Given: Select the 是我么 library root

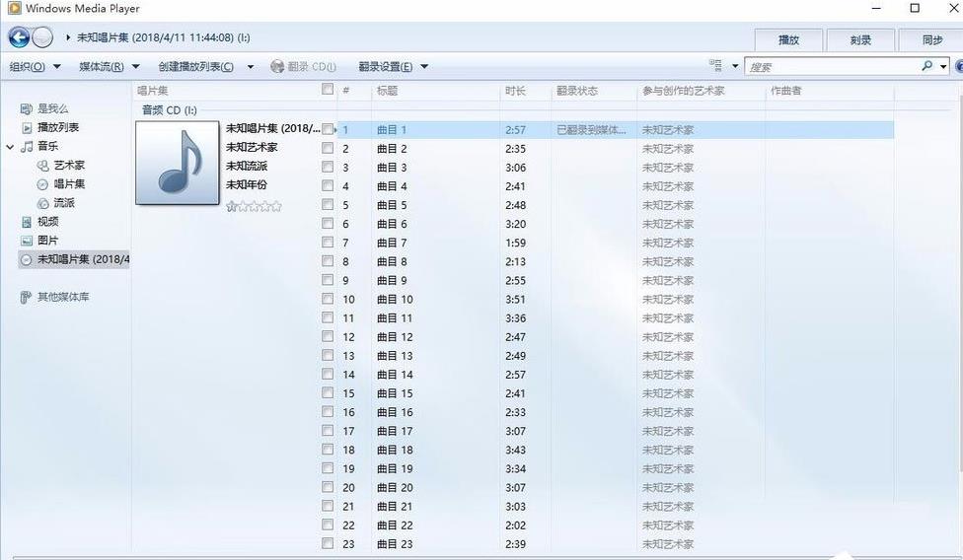Looking at the screenshot, I should [x=52, y=108].
